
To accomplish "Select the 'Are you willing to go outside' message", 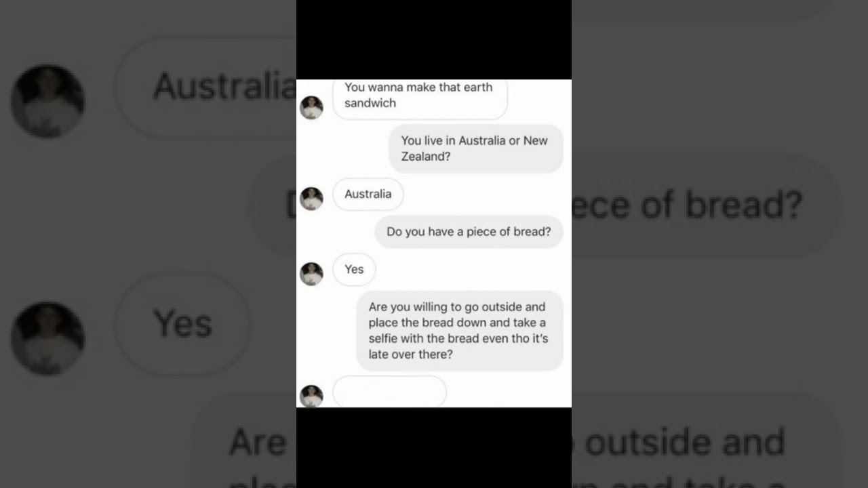I will click(460, 331).
